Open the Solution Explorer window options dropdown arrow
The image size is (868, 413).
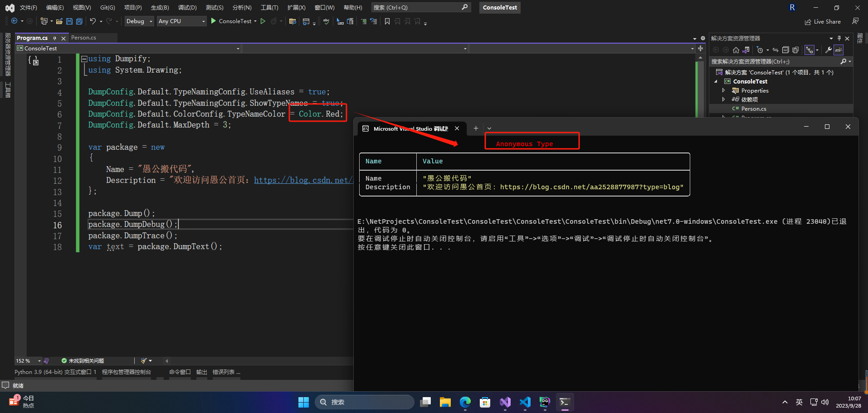pyautogui.click(x=831, y=38)
